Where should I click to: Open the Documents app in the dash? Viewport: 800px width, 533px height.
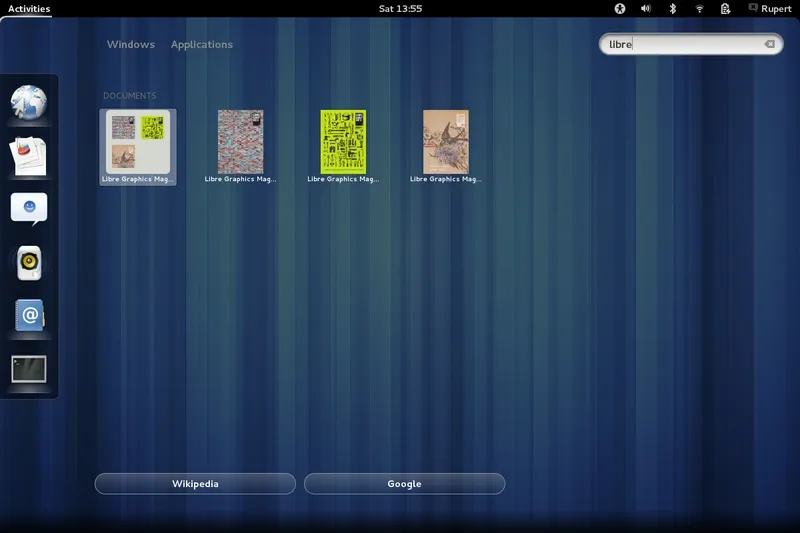[29, 155]
